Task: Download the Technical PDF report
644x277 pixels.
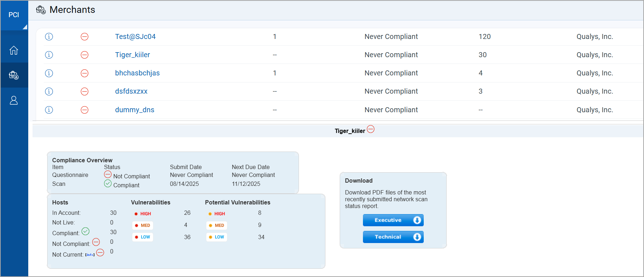Action: tap(393, 237)
